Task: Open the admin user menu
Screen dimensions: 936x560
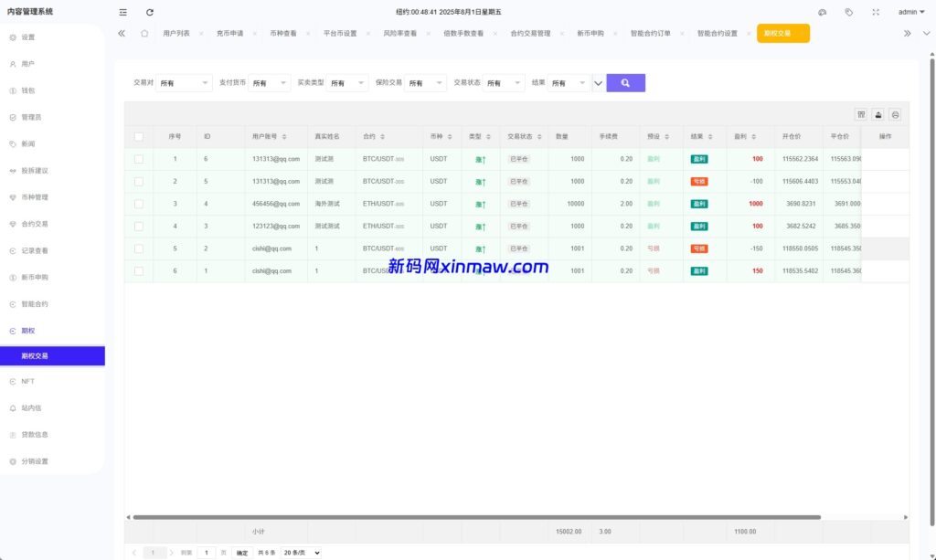Action: [910, 12]
